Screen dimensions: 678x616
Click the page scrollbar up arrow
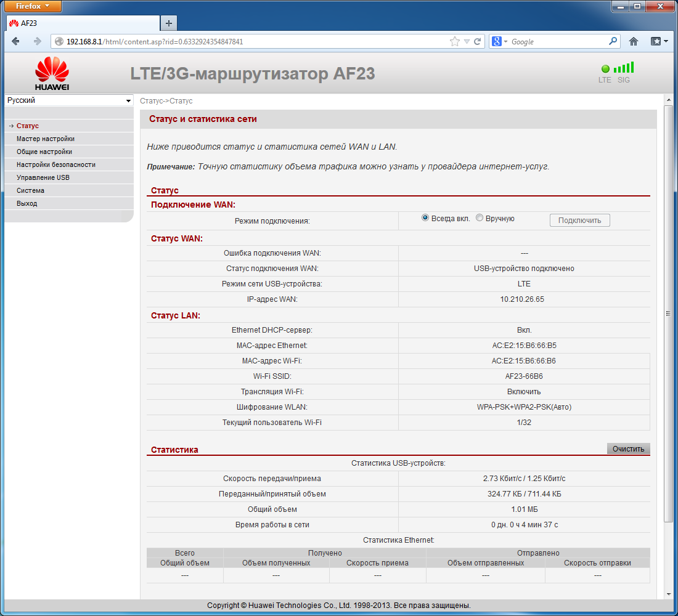[669, 100]
